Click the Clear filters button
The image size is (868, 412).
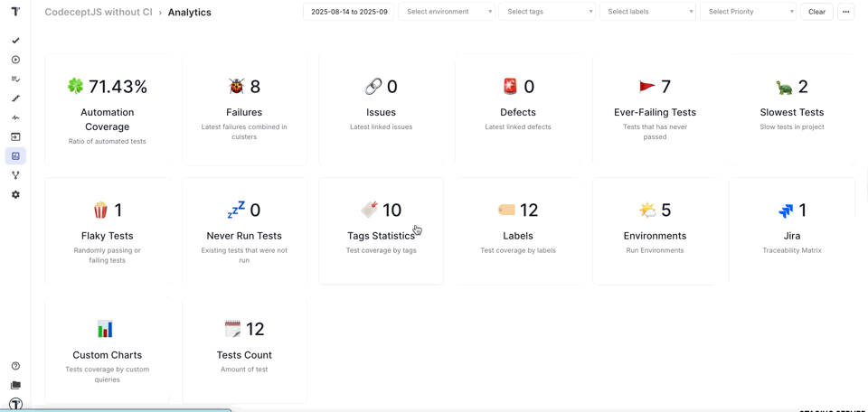point(816,12)
